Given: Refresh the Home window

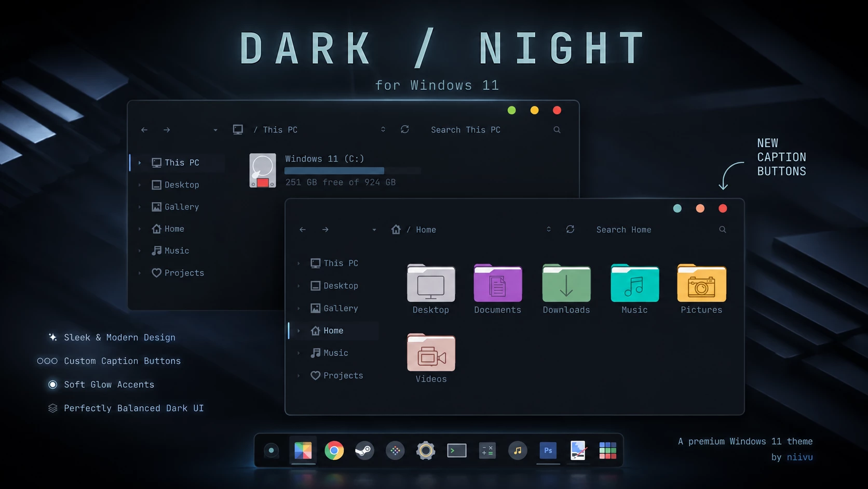Looking at the screenshot, I should coord(570,229).
